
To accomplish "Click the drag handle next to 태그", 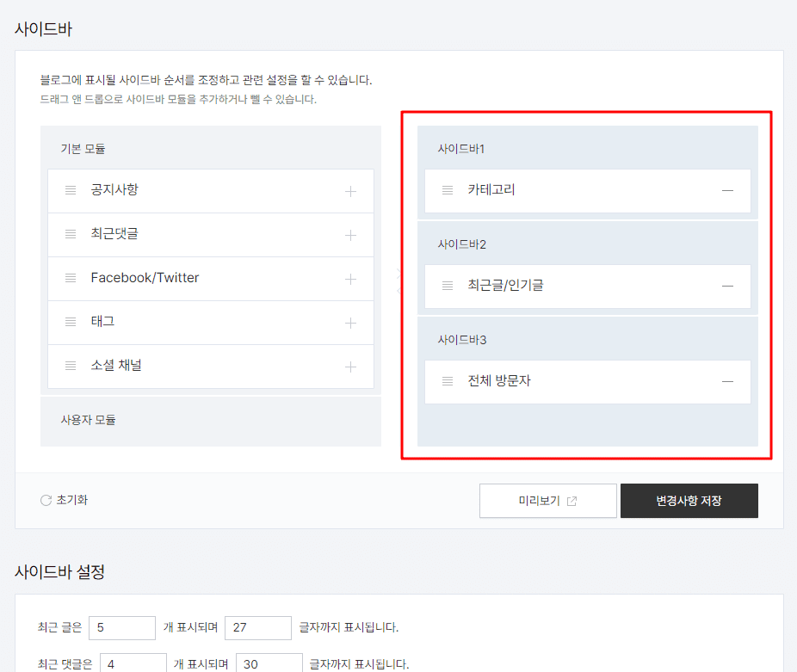I will coord(71,322).
